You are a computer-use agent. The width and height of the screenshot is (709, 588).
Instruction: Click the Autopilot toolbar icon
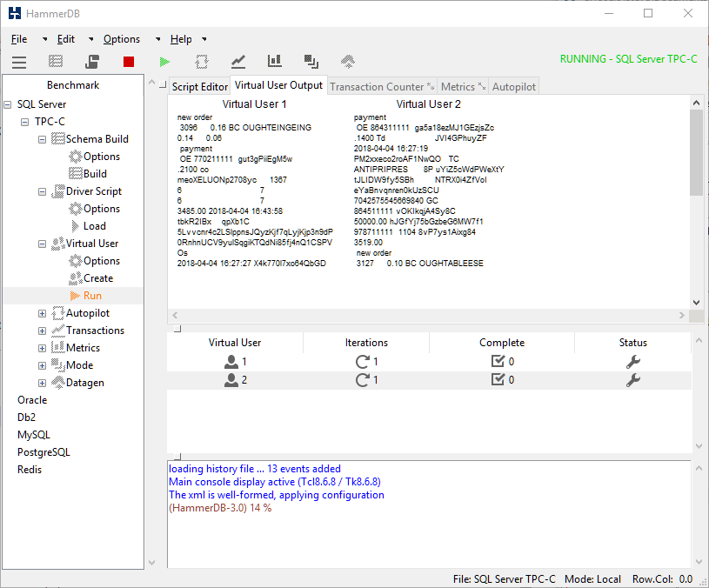[202, 62]
